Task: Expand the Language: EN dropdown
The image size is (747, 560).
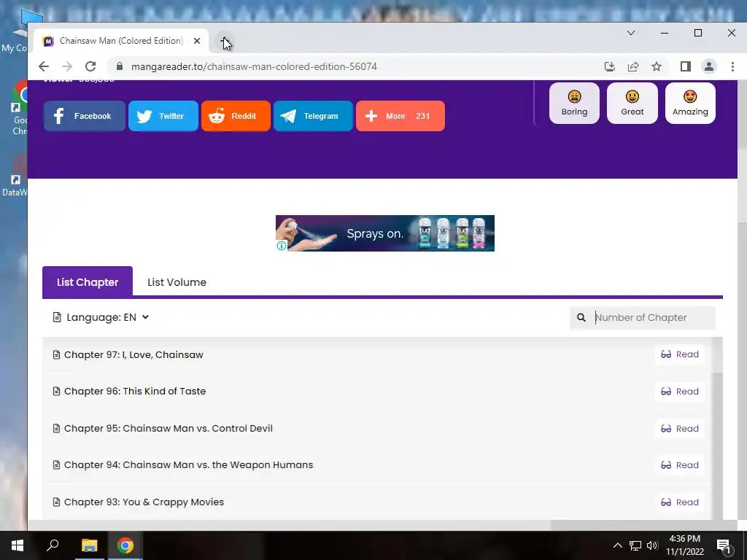Action: [101, 317]
